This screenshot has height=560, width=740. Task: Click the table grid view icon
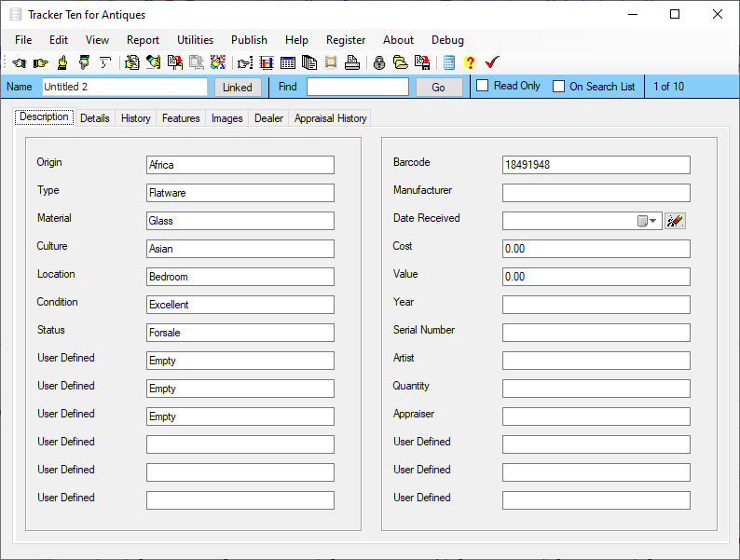point(288,62)
